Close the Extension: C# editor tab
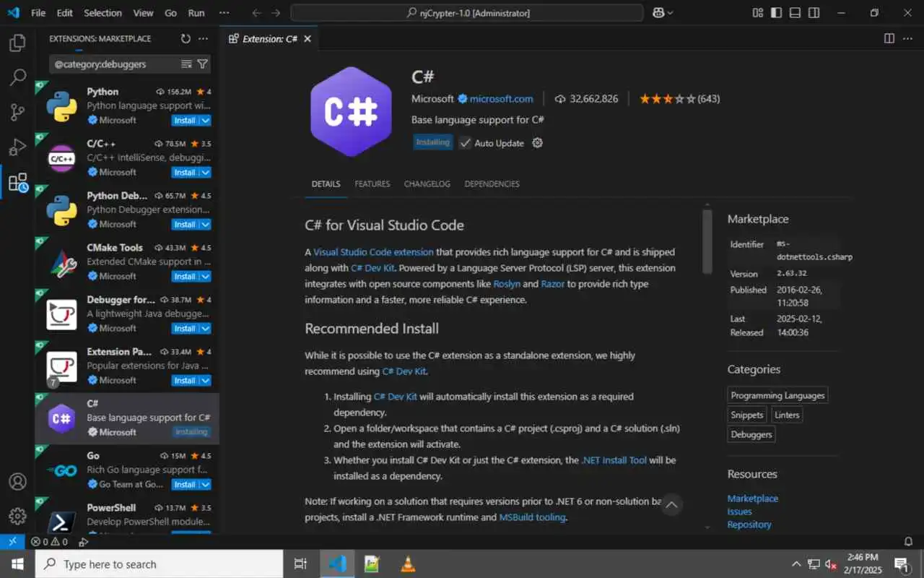The height and width of the screenshot is (578, 924). 308,39
